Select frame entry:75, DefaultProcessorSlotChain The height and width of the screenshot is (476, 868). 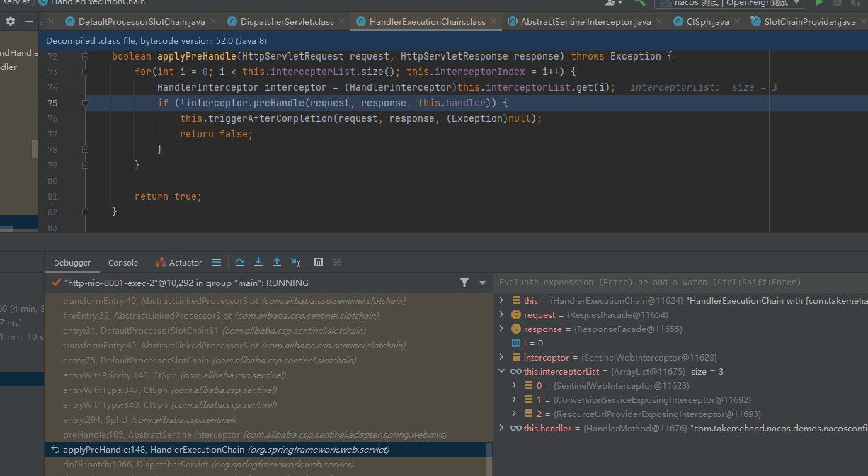tap(265, 361)
